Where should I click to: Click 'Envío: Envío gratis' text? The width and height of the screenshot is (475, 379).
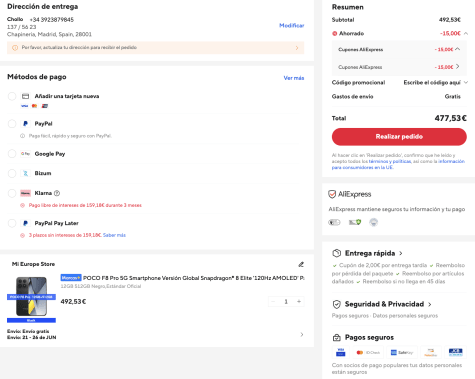(x=28, y=331)
